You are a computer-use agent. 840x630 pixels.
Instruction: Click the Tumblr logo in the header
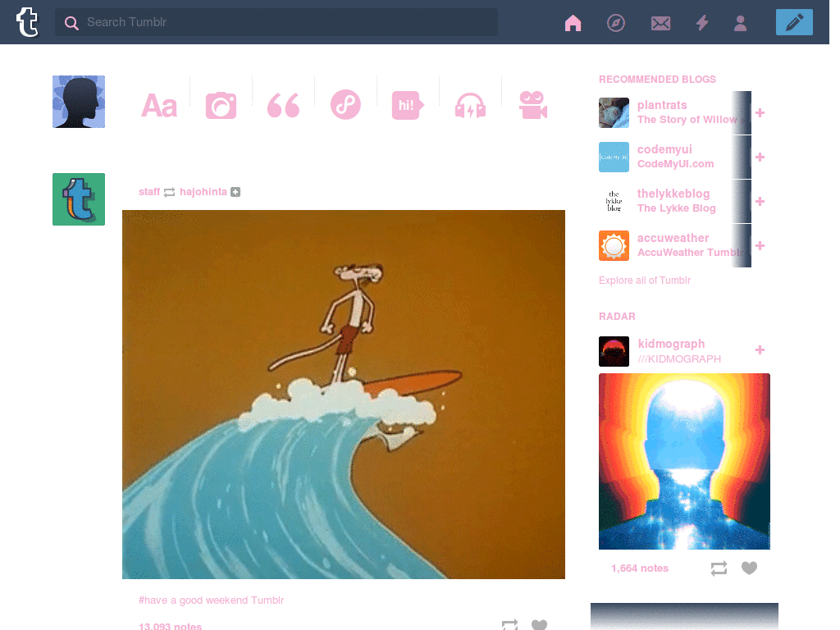coord(27,22)
